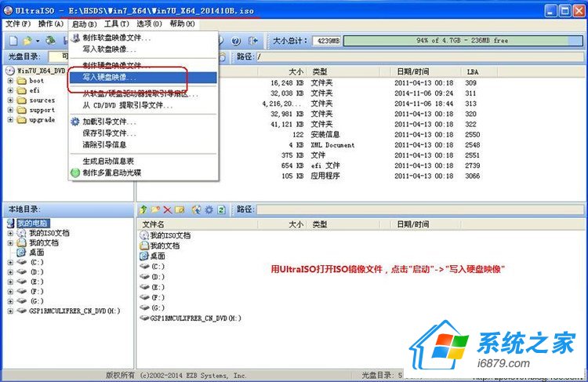Choose 生成启动信息表 entry

143,161
